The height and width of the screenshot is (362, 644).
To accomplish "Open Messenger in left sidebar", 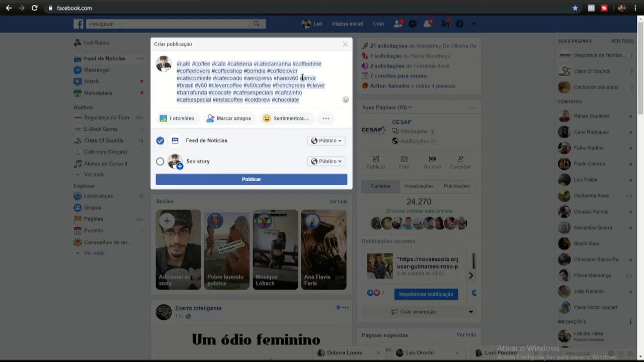I will click(x=97, y=70).
